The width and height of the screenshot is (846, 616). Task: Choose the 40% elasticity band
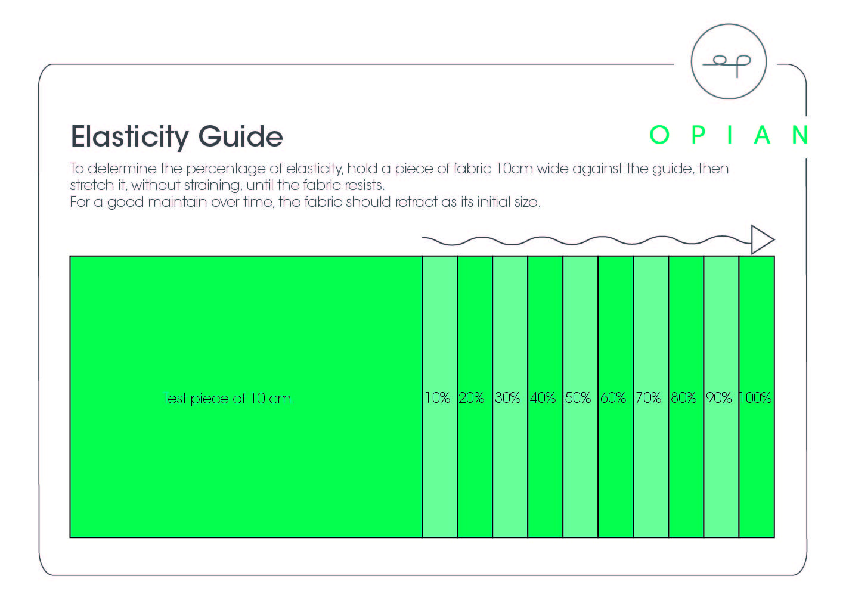(545, 397)
